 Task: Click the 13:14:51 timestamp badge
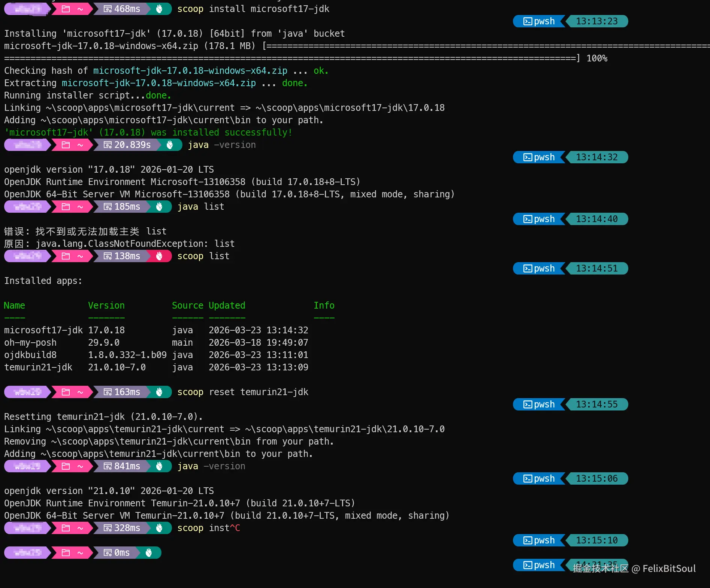[x=597, y=269]
